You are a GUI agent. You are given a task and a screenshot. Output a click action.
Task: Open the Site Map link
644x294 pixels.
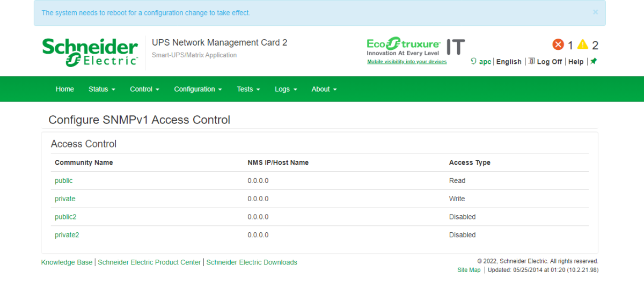469,270
